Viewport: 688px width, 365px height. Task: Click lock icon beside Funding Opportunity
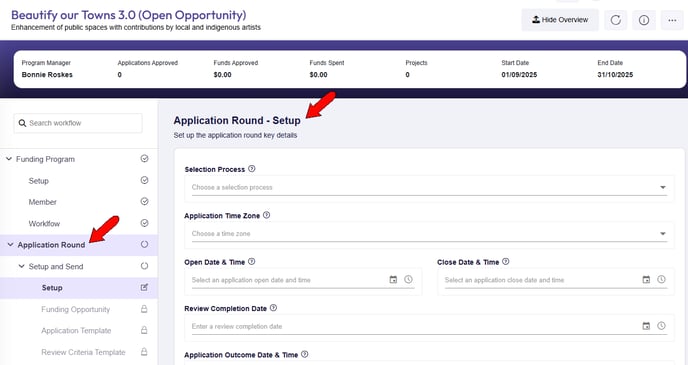coord(144,309)
